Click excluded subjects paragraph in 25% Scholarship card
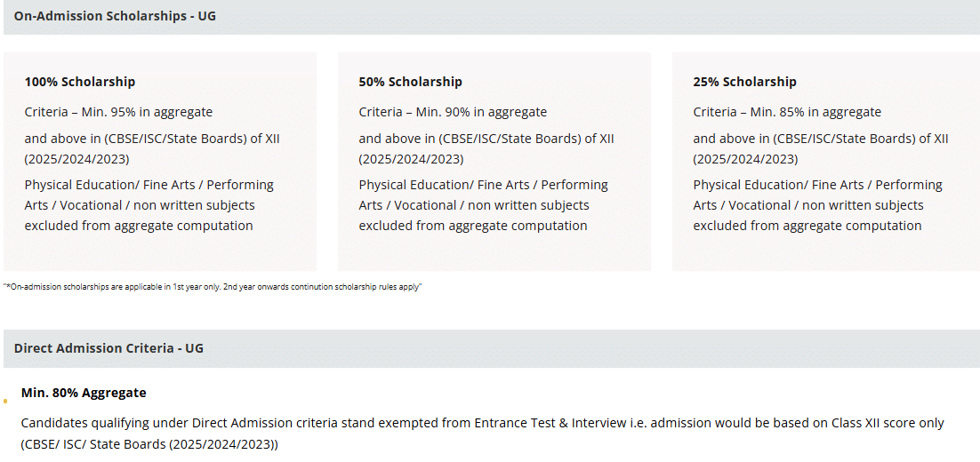The height and width of the screenshot is (462, 980). click(817, 205)
